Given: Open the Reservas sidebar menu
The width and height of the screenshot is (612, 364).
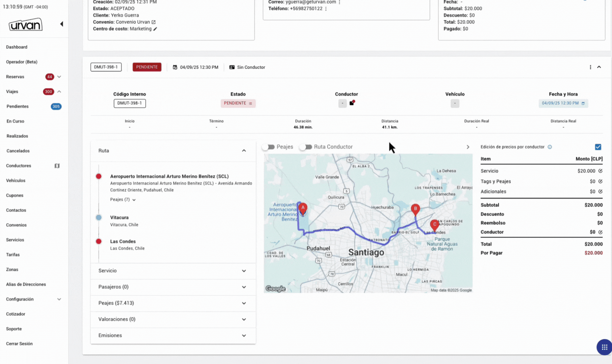Looking at the screenshot, I should coord(34,77).
